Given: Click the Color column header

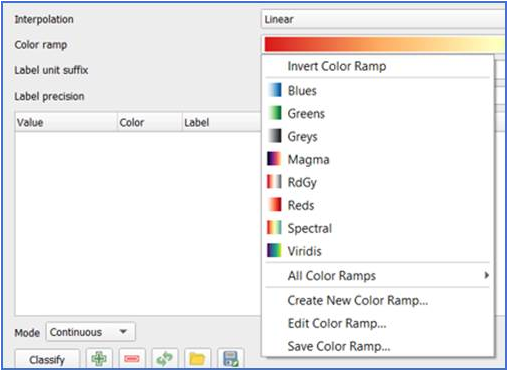Looking at the screenshot, I should [x=150, y=122].
